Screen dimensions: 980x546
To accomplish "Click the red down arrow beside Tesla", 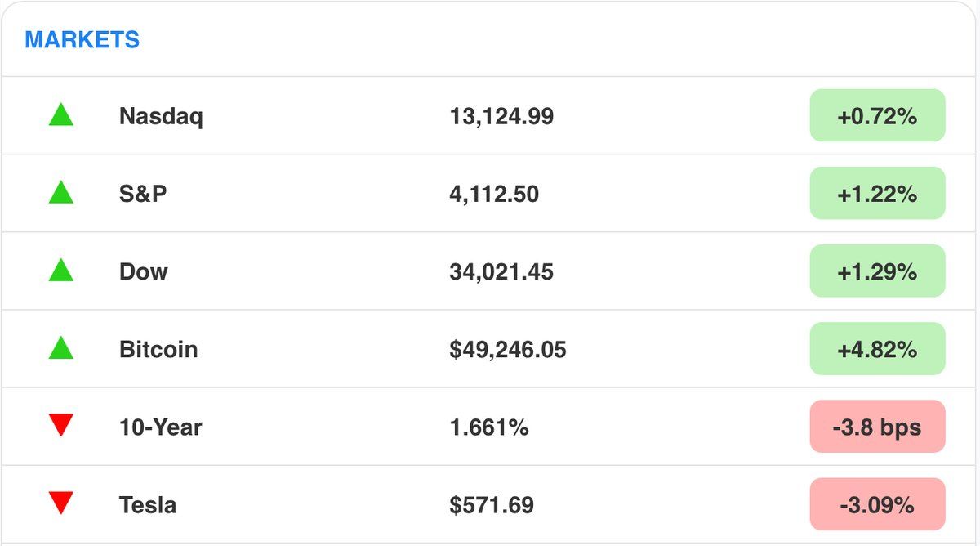I will 61,503.
